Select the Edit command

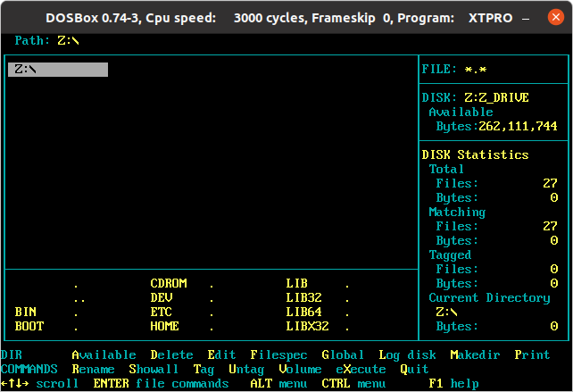(x=221, y=354)
